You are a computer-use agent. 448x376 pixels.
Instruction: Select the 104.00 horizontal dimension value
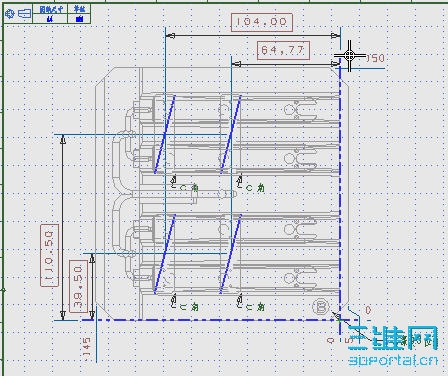262,22
